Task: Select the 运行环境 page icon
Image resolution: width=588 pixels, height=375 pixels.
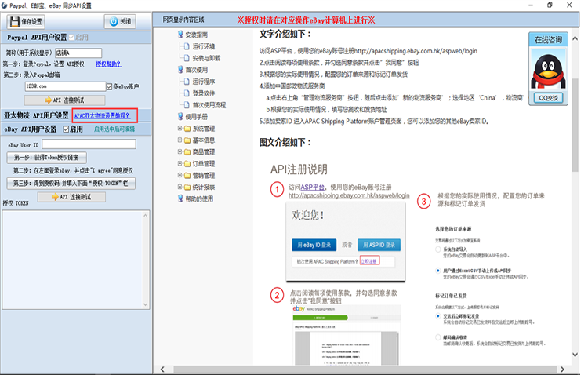Action: pyautogui.click(x=187, y=46)
